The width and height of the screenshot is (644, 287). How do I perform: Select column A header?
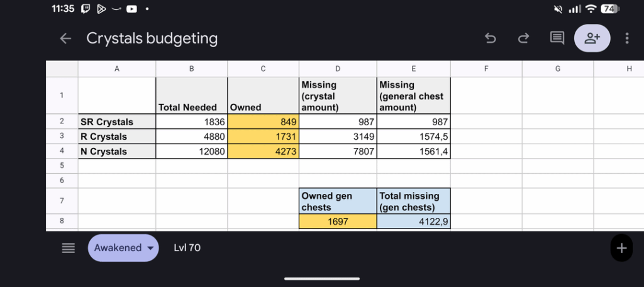click(116, 69)
